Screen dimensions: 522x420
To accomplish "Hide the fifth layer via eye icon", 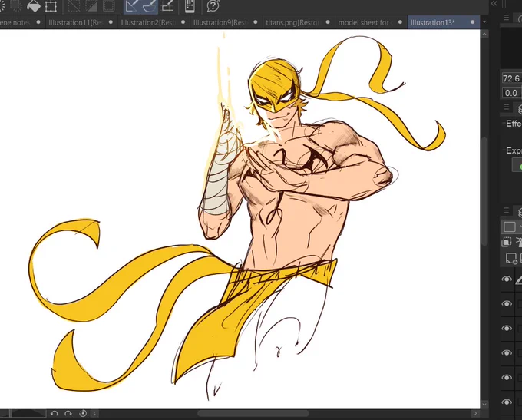I will [507, 377].
